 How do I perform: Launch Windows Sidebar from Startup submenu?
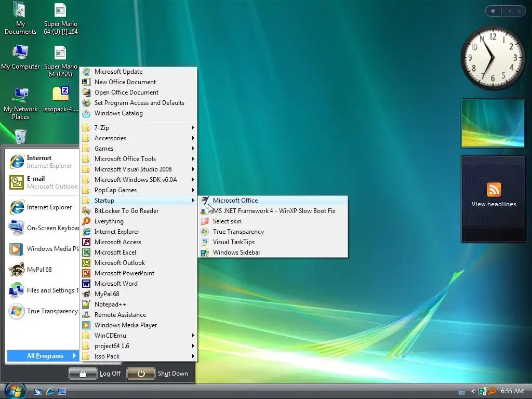click(x=273, y=252)
